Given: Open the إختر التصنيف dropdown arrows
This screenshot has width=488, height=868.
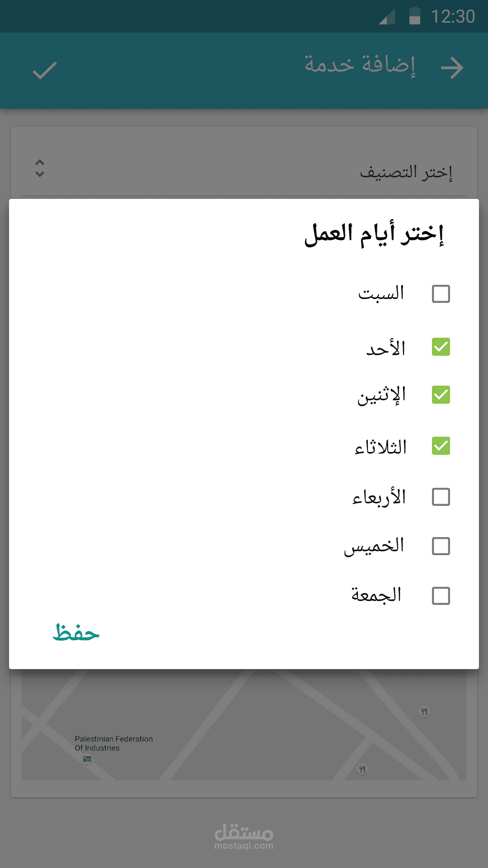Looking at the screenshot, I should pyautogui.click(x=40, y=168).
